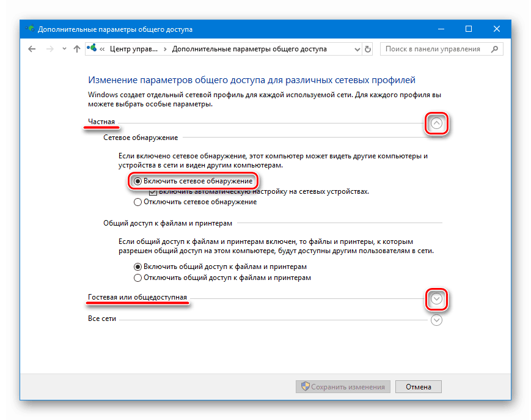Click the window title bar network icon
531x420 pixels.
[30, 29]
